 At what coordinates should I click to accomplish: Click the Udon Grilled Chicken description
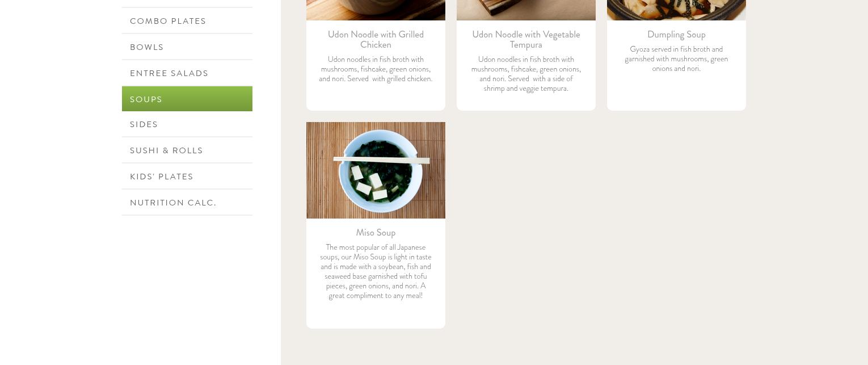point(376,69)
